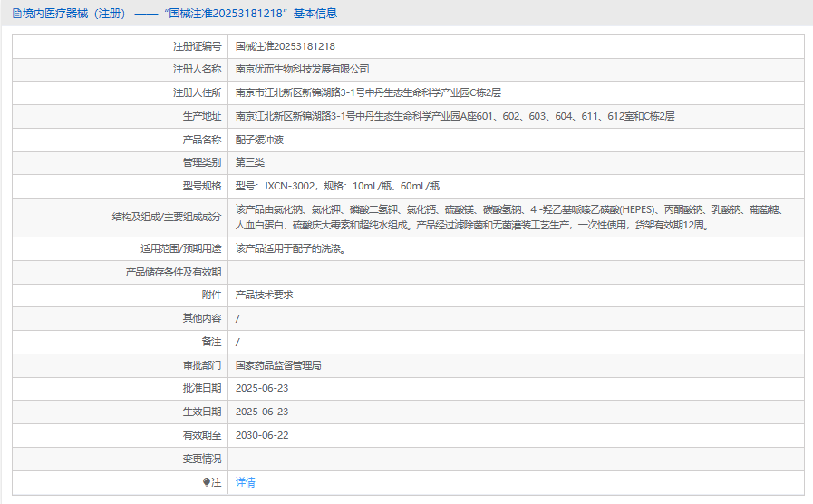The image size is (813, 504).
Task: Select registration number value 国械注准20253181218
Action: click(285, 46)
